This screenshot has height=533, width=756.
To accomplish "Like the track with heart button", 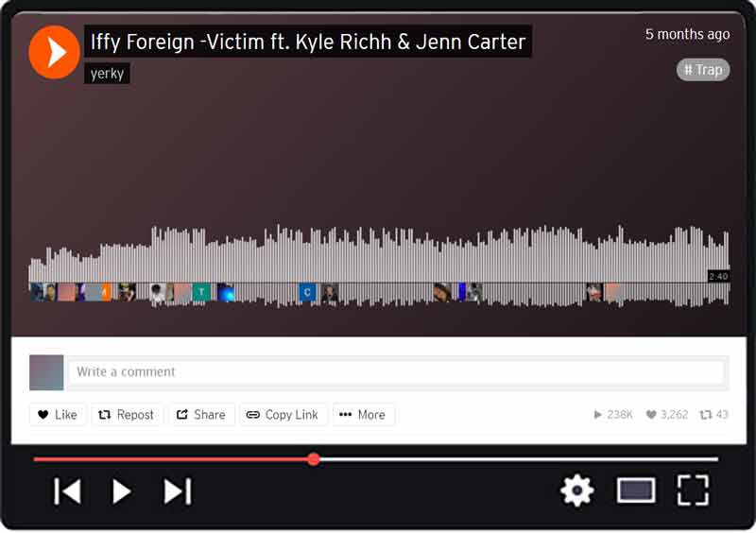I will coord(58,415).
